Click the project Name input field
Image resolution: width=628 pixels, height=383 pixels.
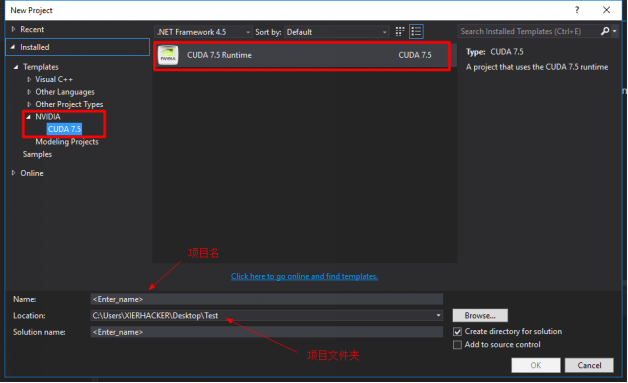click(x=267, y=299)
